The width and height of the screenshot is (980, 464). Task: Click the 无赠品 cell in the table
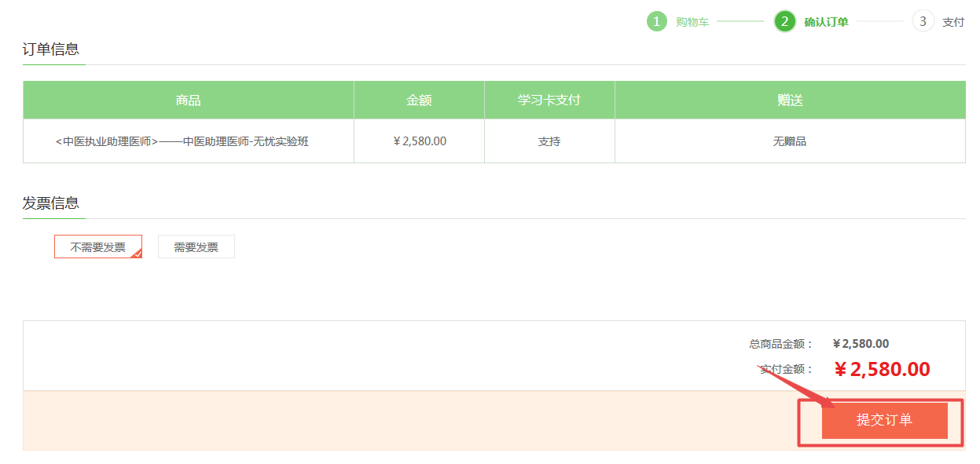click(x=790, y=141)
